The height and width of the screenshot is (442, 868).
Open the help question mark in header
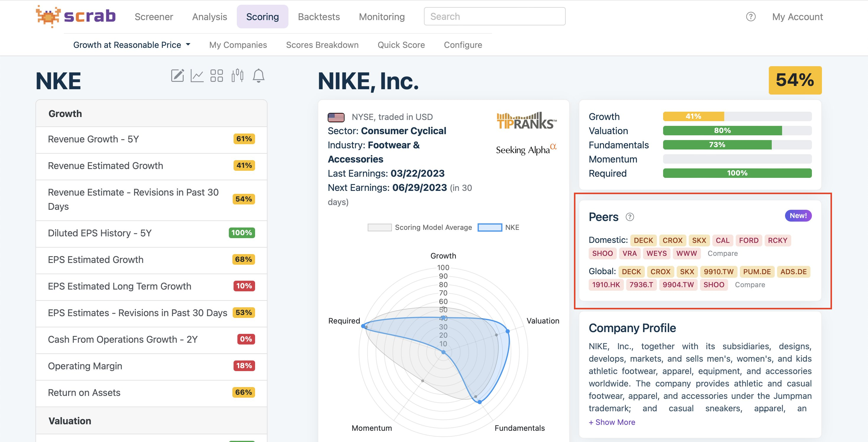[x=751, y=17]
